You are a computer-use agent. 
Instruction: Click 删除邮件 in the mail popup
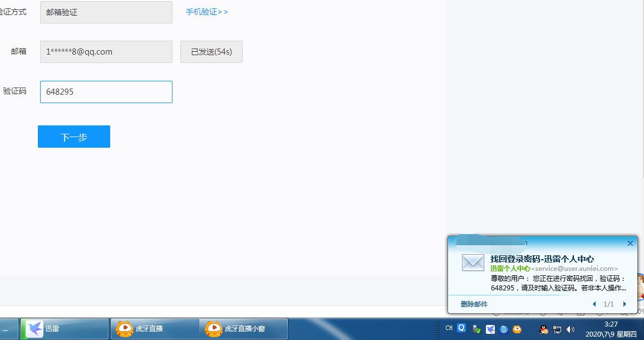point(474,304)
